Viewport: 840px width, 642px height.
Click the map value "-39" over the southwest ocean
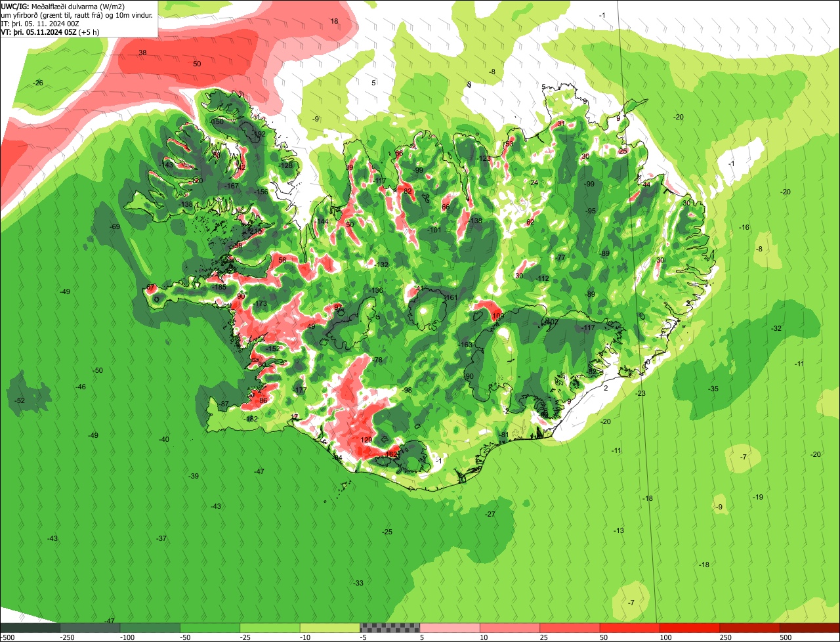tap(194, 476)
